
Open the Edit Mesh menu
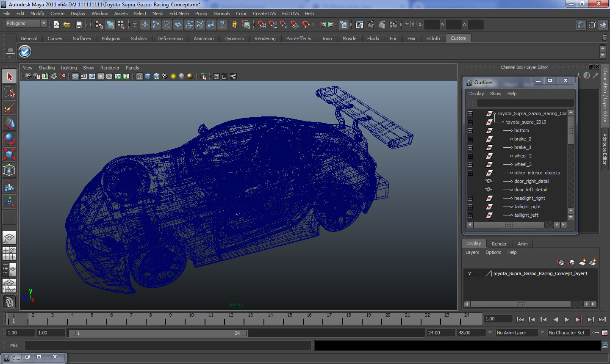[179, 14]
